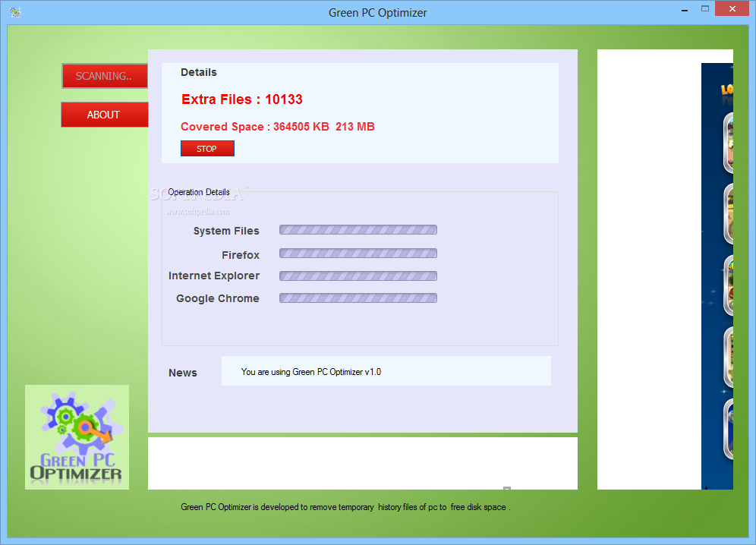Screen dimensions: 756x545
Task: Click the app icon in the title bar
Action: coord(15,13)
